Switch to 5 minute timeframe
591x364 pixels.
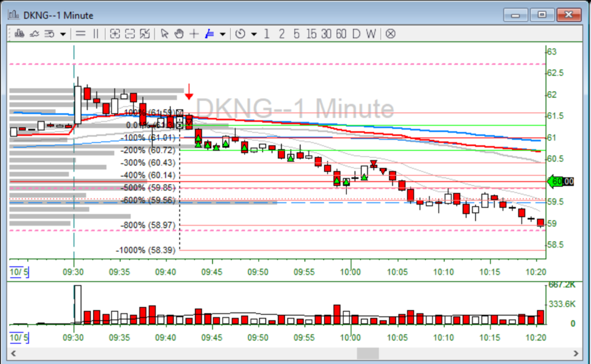pos(296,34)
